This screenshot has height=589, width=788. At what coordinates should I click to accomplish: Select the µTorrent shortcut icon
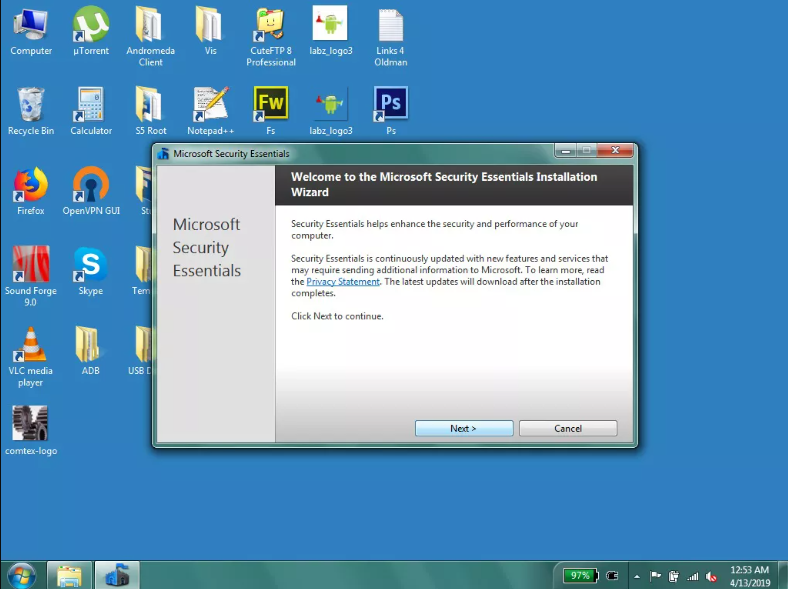(90, 32)
